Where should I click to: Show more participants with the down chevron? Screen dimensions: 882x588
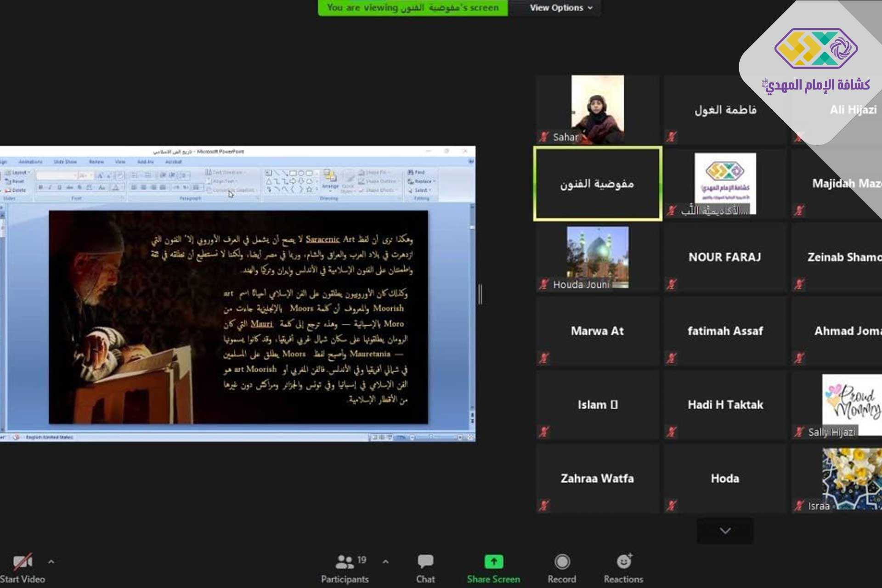tap(725, 531)
